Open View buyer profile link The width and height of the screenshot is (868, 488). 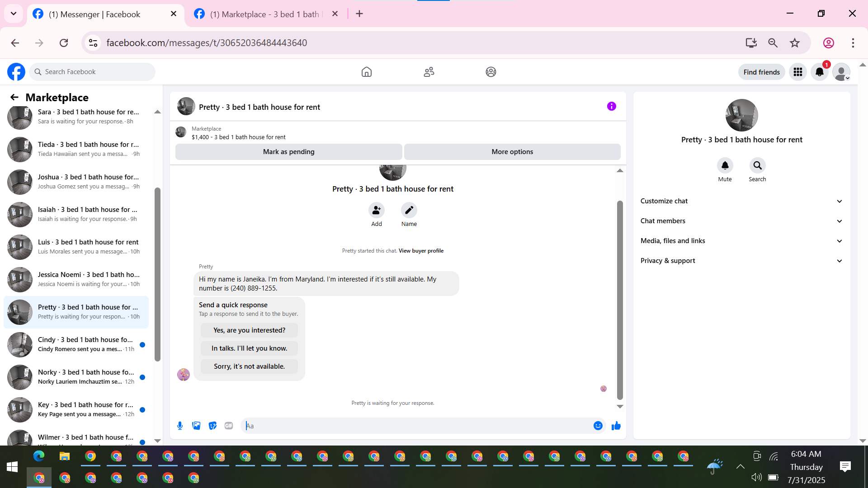[x=421, y=251]
